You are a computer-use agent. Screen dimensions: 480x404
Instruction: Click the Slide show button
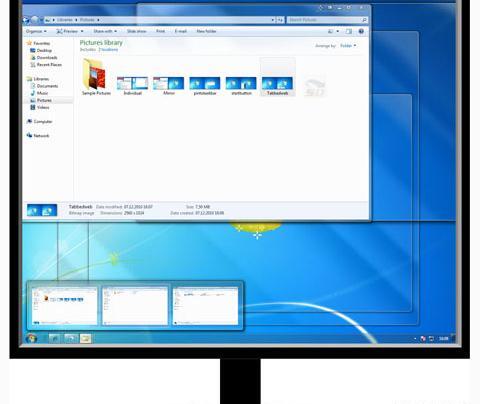pos(137,31)
